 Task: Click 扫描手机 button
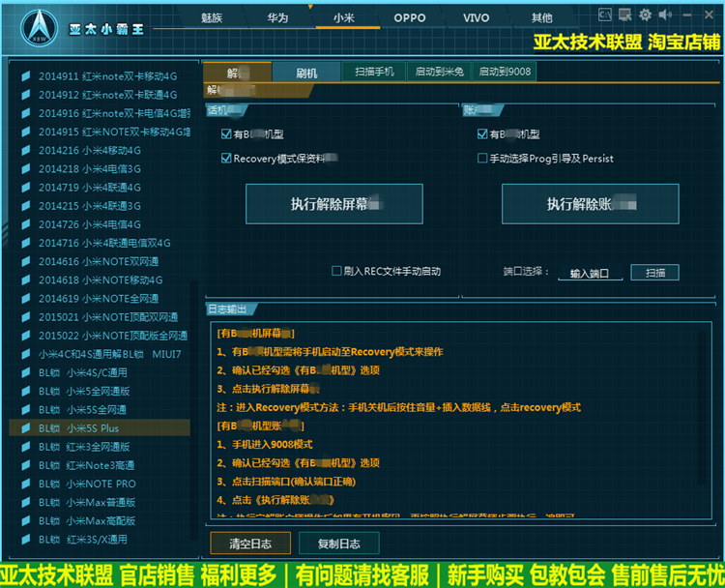coord(374,72)
